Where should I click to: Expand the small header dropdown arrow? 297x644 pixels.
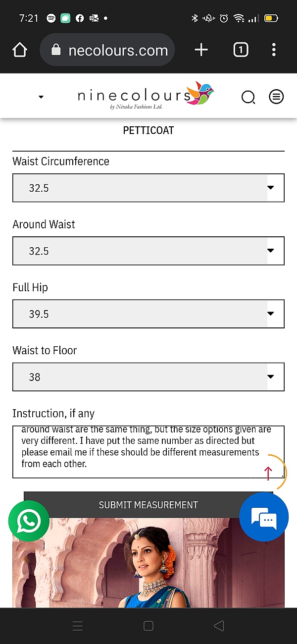click(x=41, y=97)
